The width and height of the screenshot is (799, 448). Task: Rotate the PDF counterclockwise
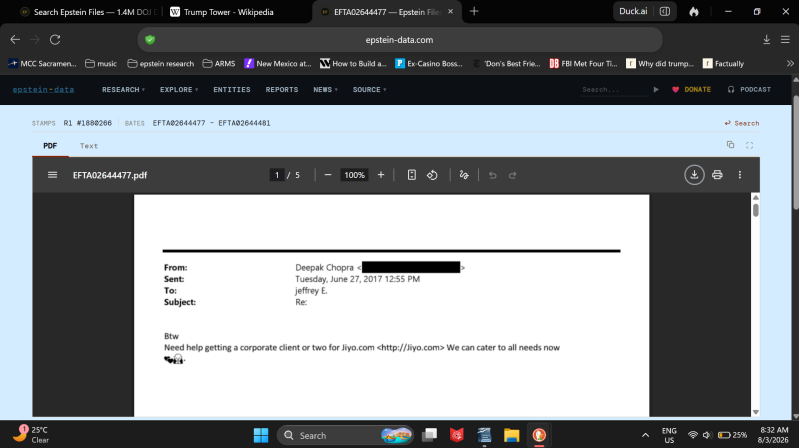click(x=432, y=175)
